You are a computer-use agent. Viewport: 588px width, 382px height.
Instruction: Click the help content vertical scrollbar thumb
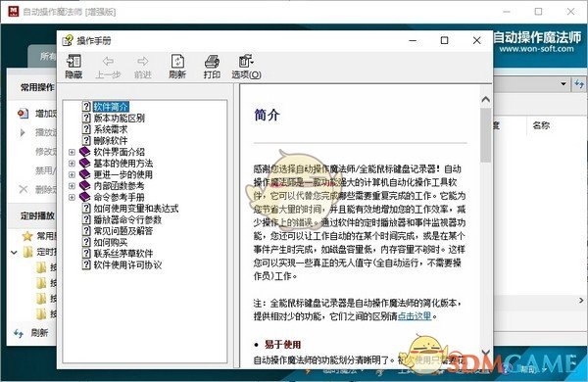point(486,136)
